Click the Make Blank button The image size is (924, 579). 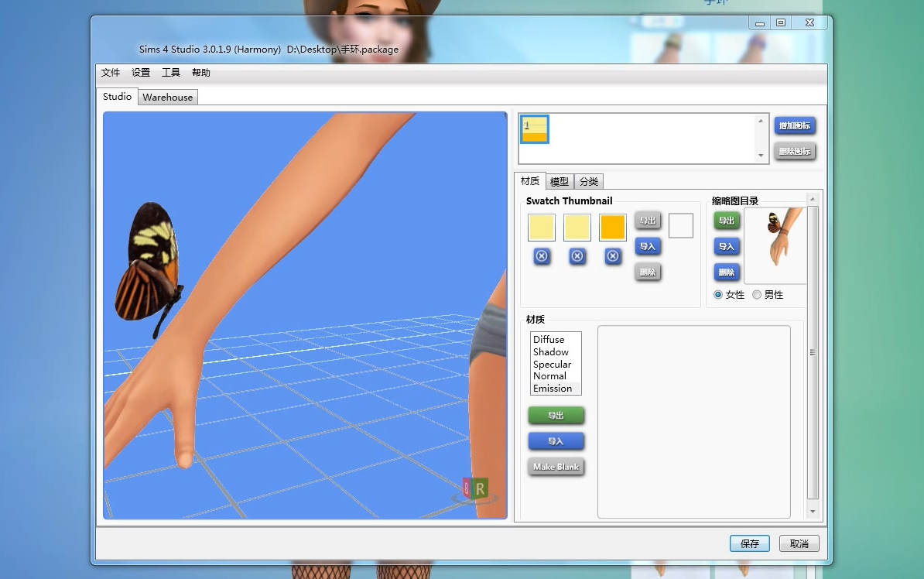[x=556, y=467]
